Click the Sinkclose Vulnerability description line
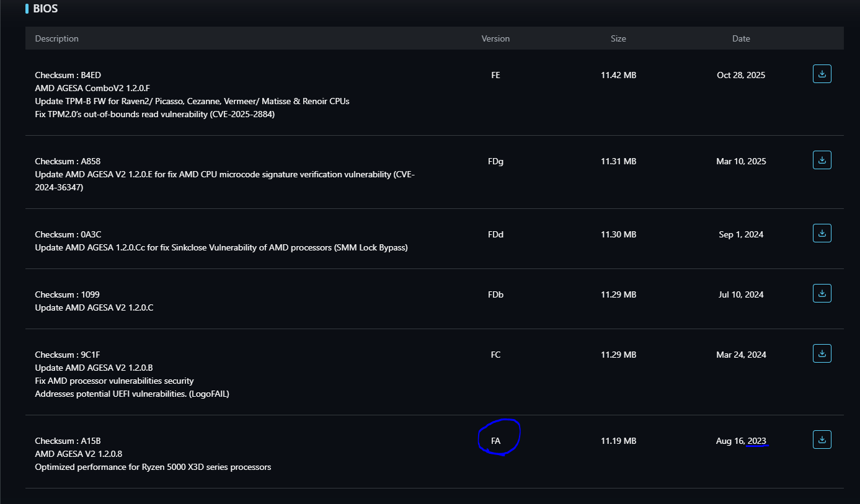The width and height of the screenshot is (860, 504). 221,247
